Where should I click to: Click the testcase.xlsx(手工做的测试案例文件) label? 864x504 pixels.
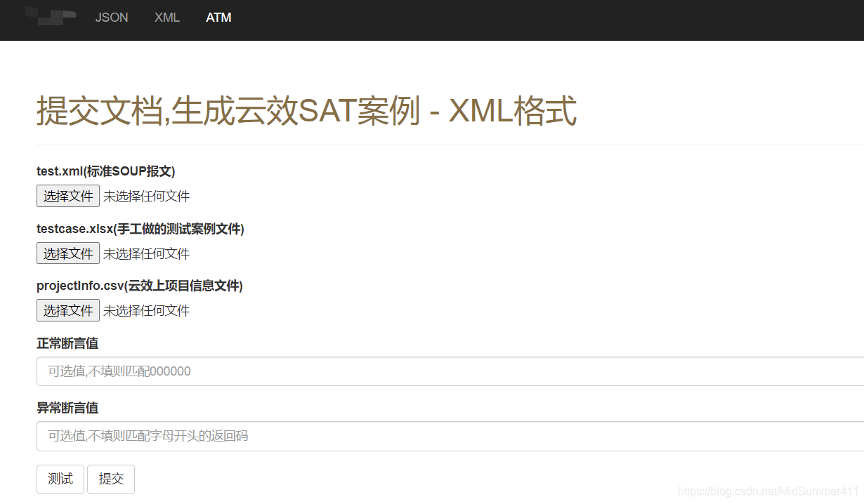(140, 229)
